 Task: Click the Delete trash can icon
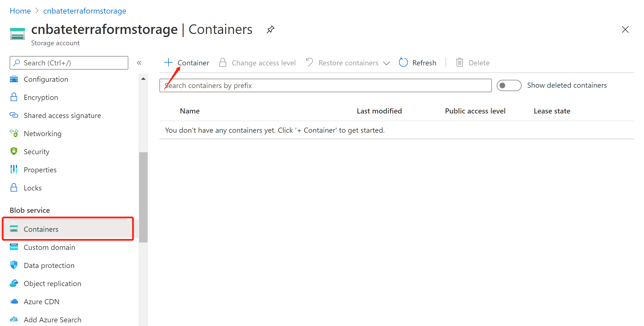(460, 63)
